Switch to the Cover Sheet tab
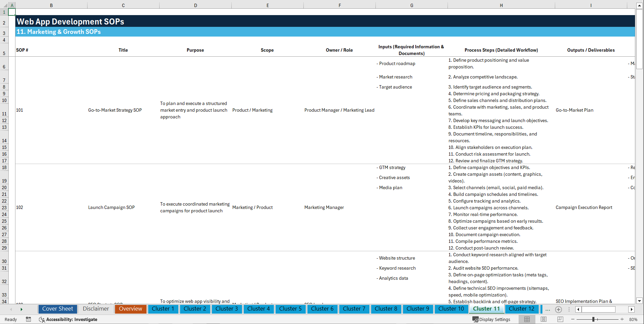The height and width of the screenshot is (324, 644). tap(57, 309)
